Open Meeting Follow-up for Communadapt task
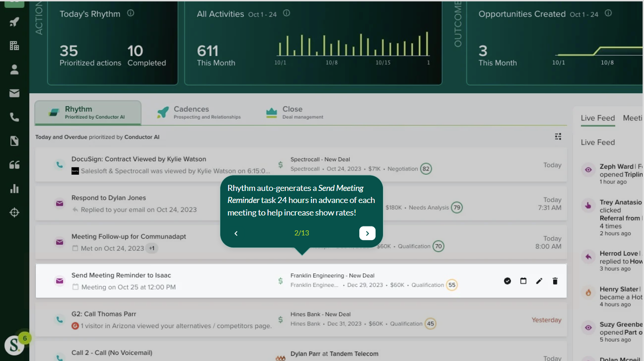644x361 pixels. tap(128, 236)
